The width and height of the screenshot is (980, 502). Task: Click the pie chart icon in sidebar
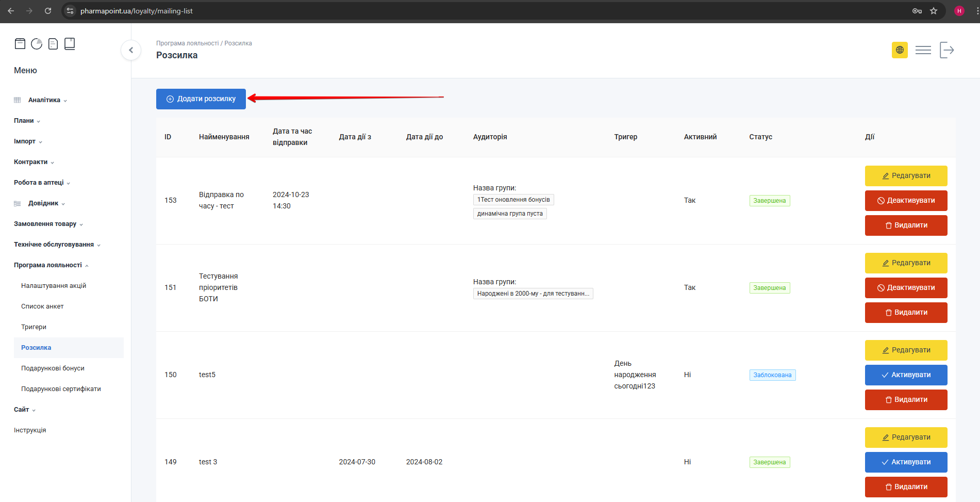point(37,44)
